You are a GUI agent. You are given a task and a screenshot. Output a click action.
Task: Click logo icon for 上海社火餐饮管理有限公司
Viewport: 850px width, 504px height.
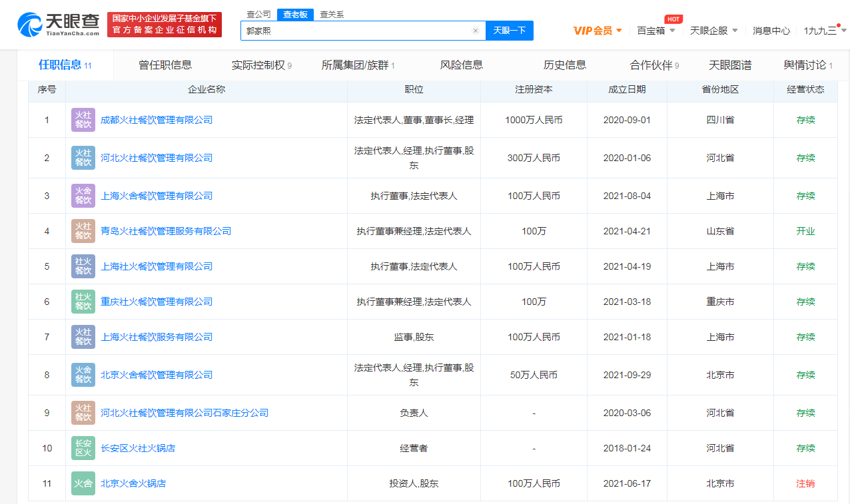pyautogui.click(x=83, y=266)
